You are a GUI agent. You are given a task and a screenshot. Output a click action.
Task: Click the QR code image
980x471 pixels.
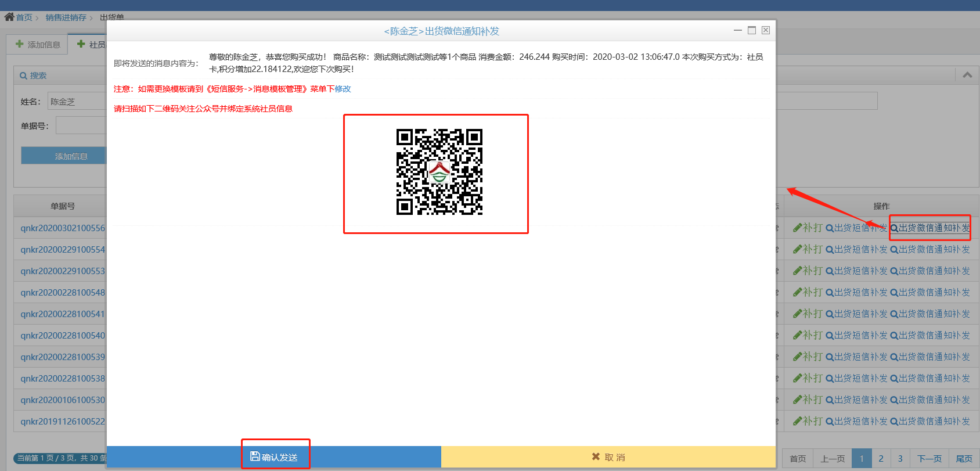coord(439,172)
